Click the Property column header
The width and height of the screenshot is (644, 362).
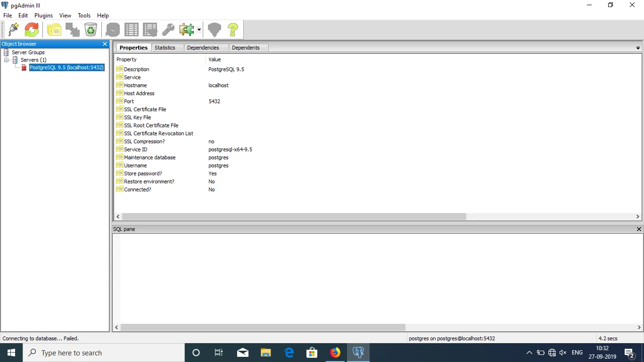(160, 59)
